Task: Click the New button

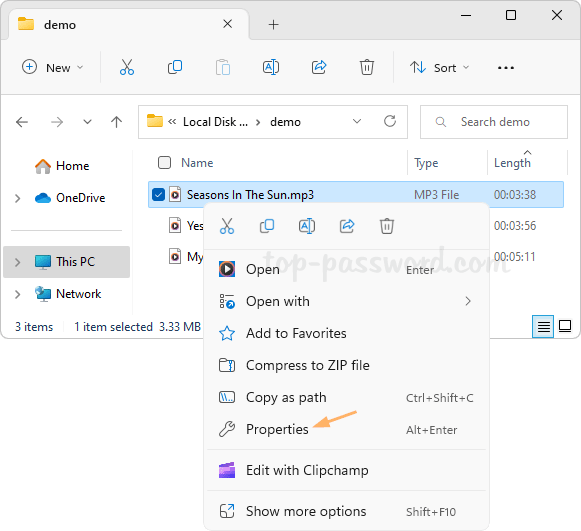Action: tap(52, 68)
